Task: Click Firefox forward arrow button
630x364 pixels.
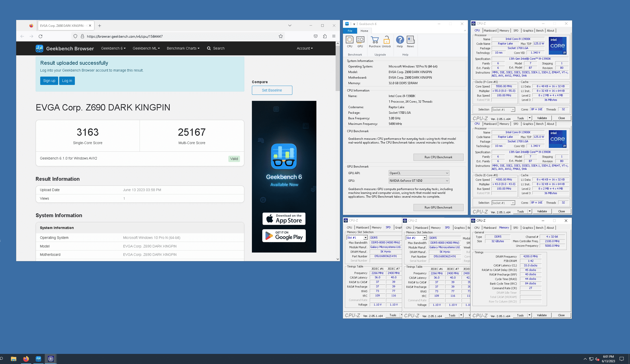Action: [31, 36]
